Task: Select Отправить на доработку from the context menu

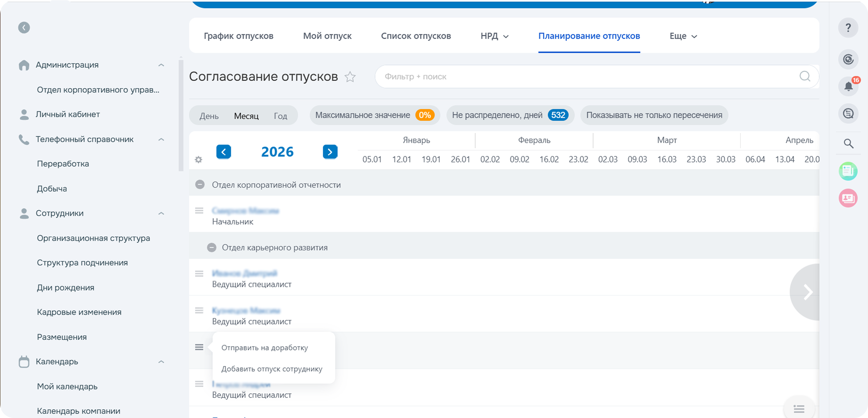Action: point(265,347)
